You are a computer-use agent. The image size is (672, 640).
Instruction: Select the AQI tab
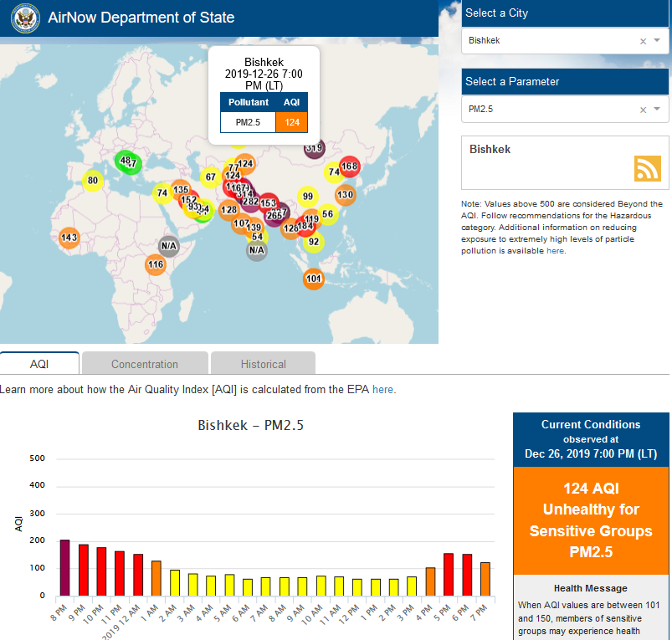click(39, 364)
